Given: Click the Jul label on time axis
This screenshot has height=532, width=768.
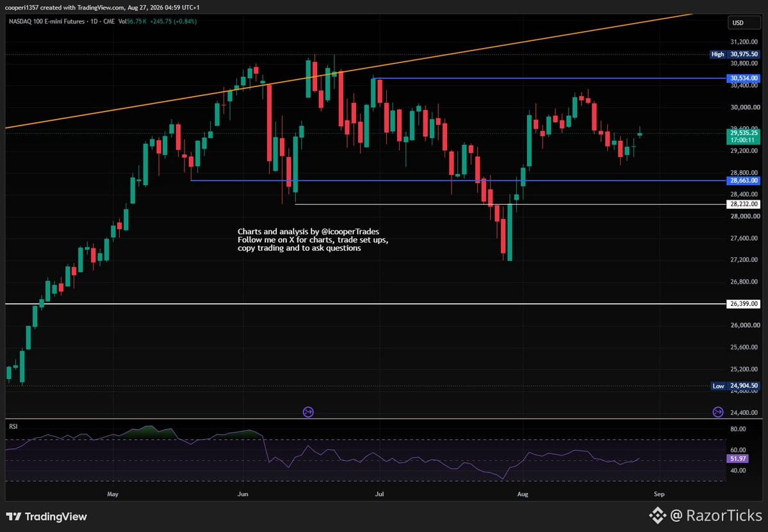Looking at the screenshot, I should tap(379, 494).
